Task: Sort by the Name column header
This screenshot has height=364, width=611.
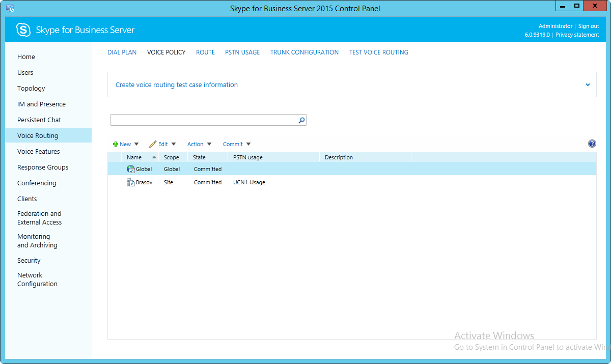Action: (x=140, y=157)
